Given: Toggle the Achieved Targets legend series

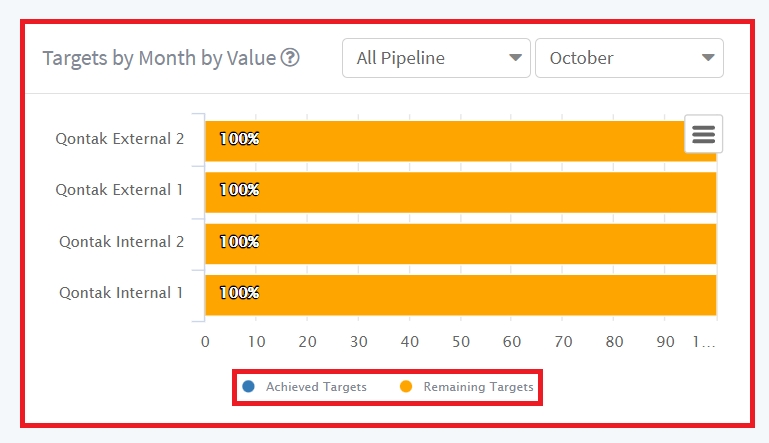Looking at the screenshot, I should coord(316,386).
